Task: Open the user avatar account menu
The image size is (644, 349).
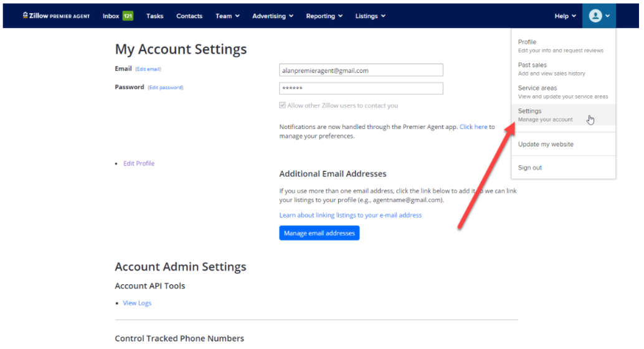Action: coord(599,16)
